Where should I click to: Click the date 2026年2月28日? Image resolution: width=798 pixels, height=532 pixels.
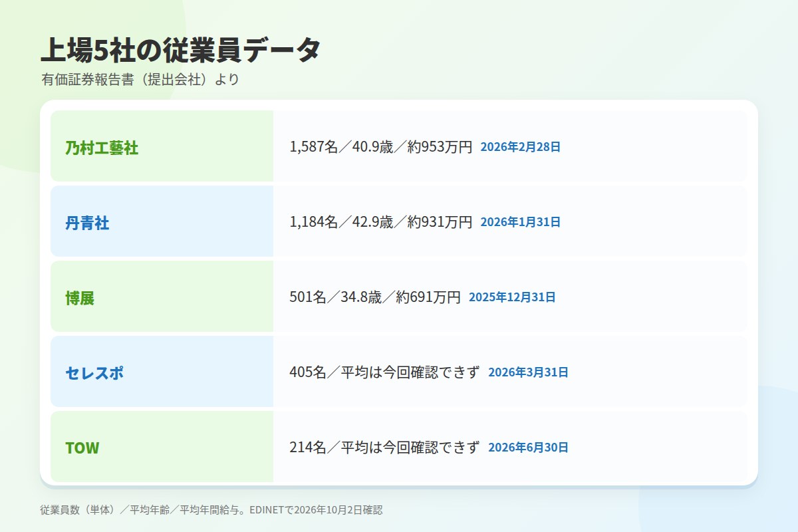(x=521, y=147)
